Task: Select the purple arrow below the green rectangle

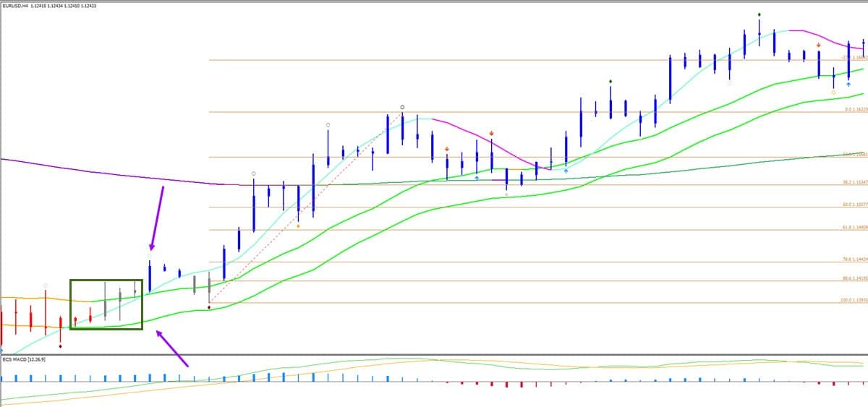Action: pos(172,348)
